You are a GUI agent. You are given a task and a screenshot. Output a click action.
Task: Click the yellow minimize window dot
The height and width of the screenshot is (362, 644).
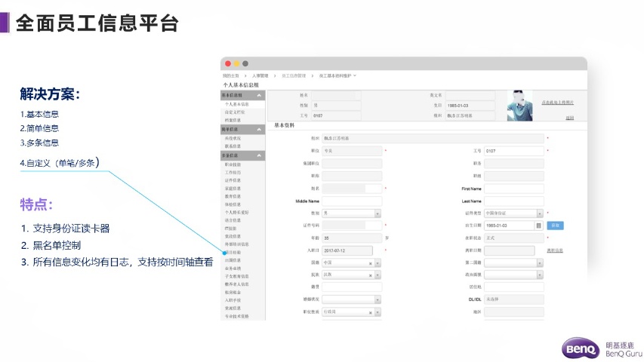pos(236,63)
